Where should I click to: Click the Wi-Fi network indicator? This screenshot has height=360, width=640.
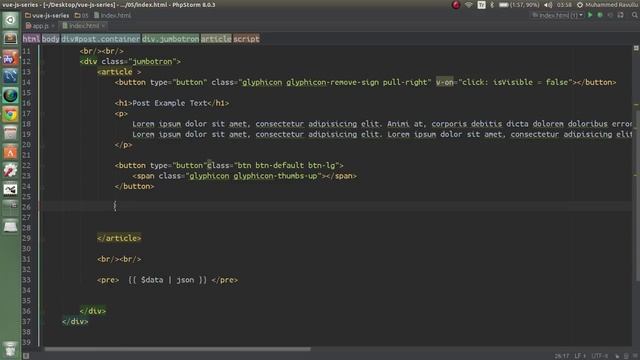[x=469, y=5]
